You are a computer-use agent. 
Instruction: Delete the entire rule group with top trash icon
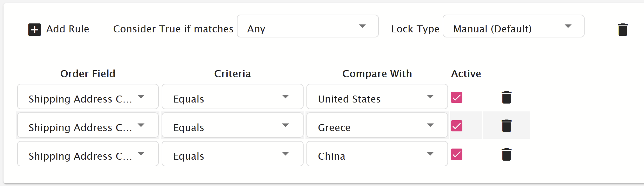[x=623, y=30]
